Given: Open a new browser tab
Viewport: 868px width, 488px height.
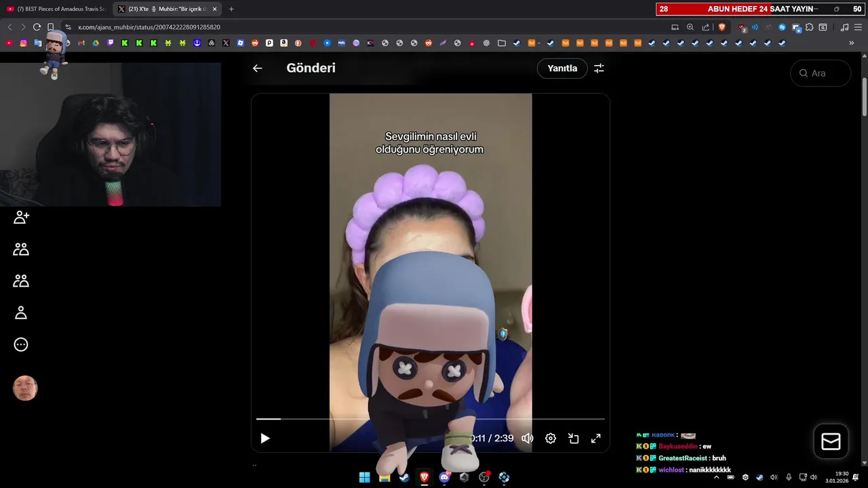Looking at the screenshot, I should (x=231, y=9).
